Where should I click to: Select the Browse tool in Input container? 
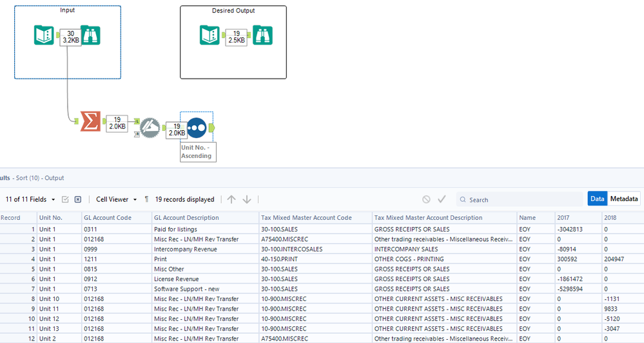coord(90,35)
